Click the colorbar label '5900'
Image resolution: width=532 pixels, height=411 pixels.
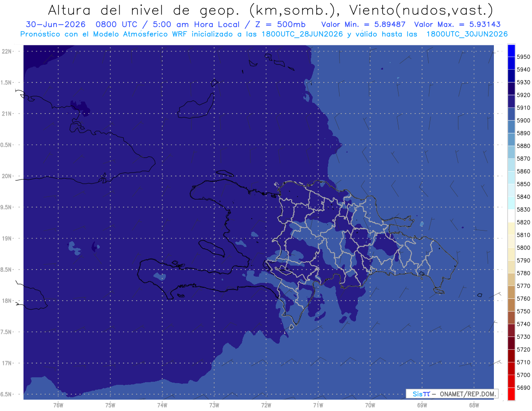pyautogui.click(x=524, y=121)
